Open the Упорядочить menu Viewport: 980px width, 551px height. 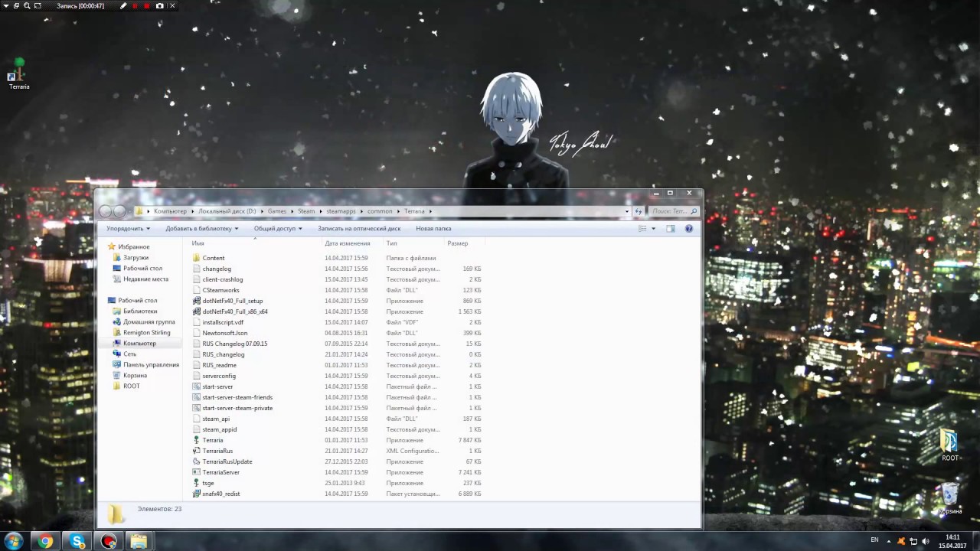pyautogui.click(x=128, y=228)
